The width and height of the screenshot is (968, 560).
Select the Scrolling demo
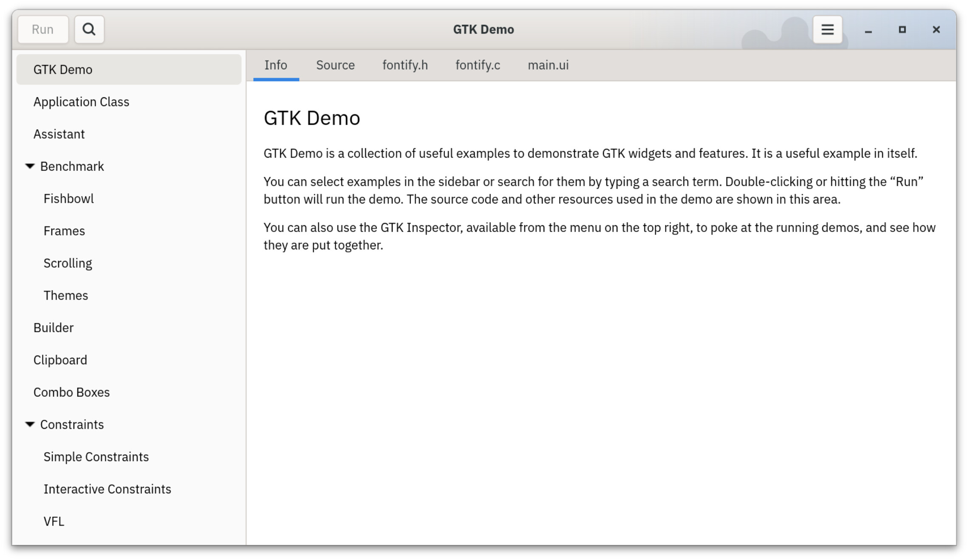[x=129, y=263]
